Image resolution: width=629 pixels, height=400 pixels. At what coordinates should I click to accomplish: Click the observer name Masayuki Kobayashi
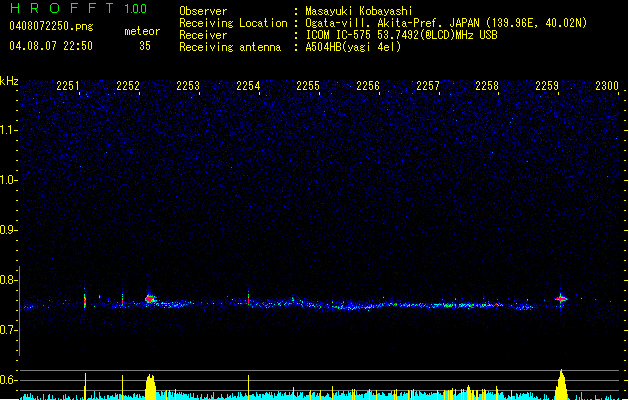359,11
